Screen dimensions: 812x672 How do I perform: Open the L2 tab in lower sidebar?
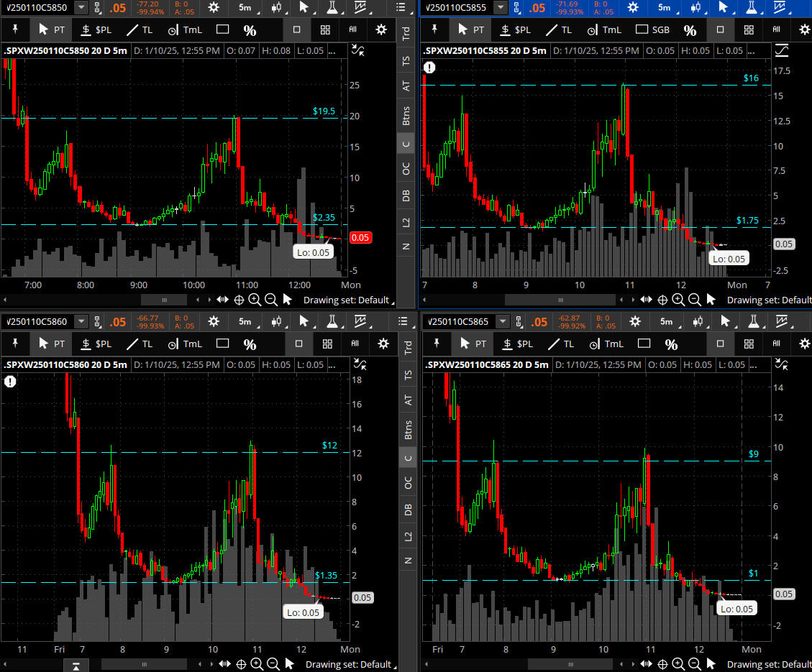coord(408,536)
